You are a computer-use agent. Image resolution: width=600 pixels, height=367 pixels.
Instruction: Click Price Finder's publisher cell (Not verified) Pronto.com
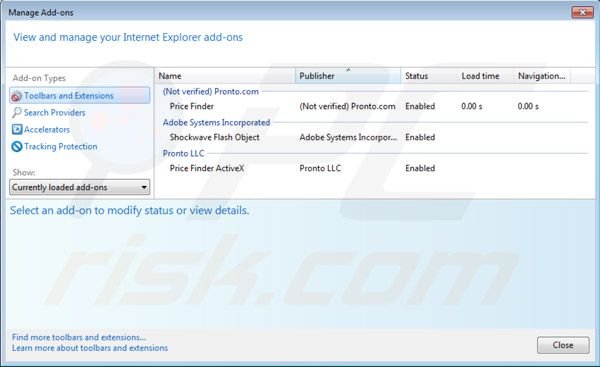(347, 106)
